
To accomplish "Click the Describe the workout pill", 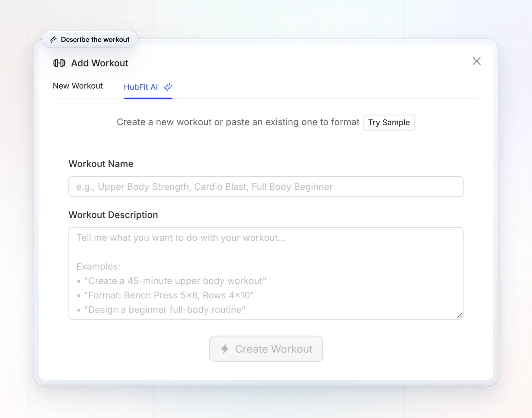I will click(x=89, y=39).
